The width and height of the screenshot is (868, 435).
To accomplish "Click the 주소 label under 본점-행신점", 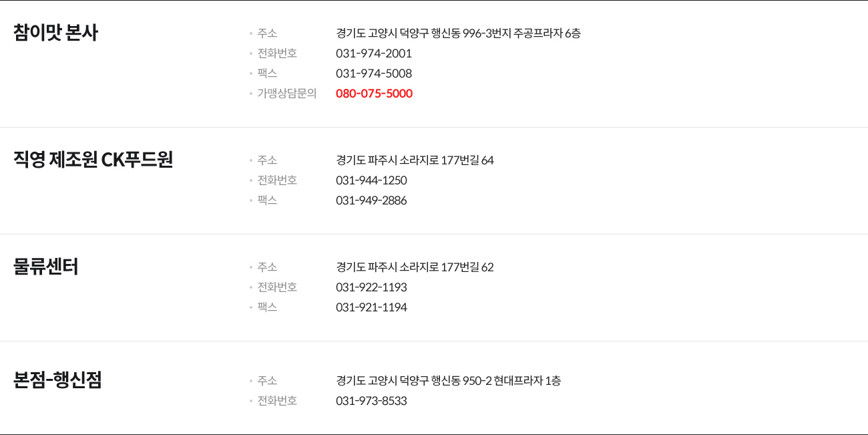I will (267, 380).
